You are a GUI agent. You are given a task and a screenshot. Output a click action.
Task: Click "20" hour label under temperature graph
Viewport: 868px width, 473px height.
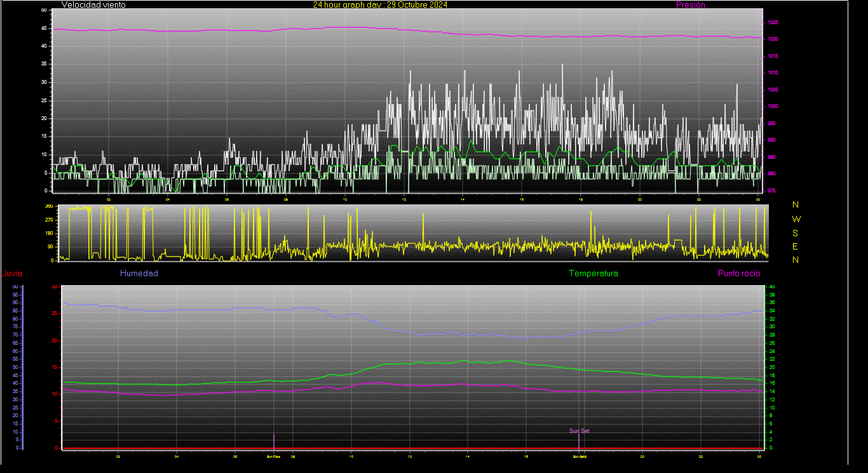tap(642, 456)
